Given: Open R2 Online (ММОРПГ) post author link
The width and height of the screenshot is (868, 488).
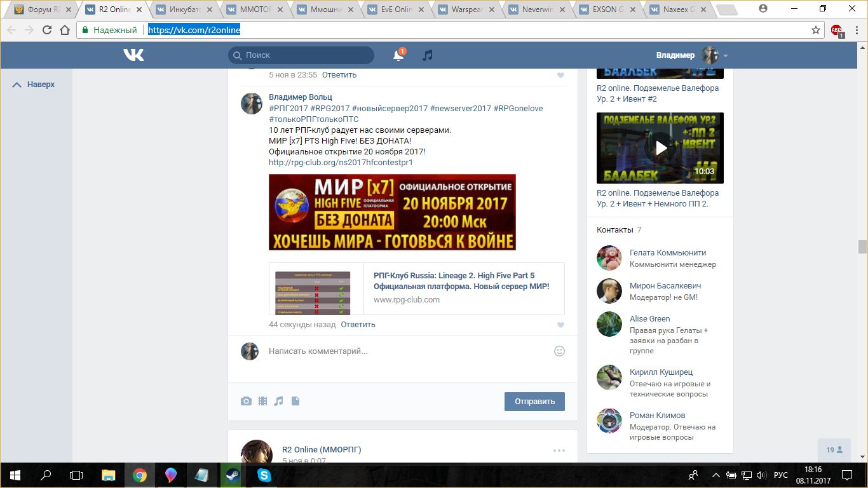Looking at the screenshot, I should tap(322, 450).
